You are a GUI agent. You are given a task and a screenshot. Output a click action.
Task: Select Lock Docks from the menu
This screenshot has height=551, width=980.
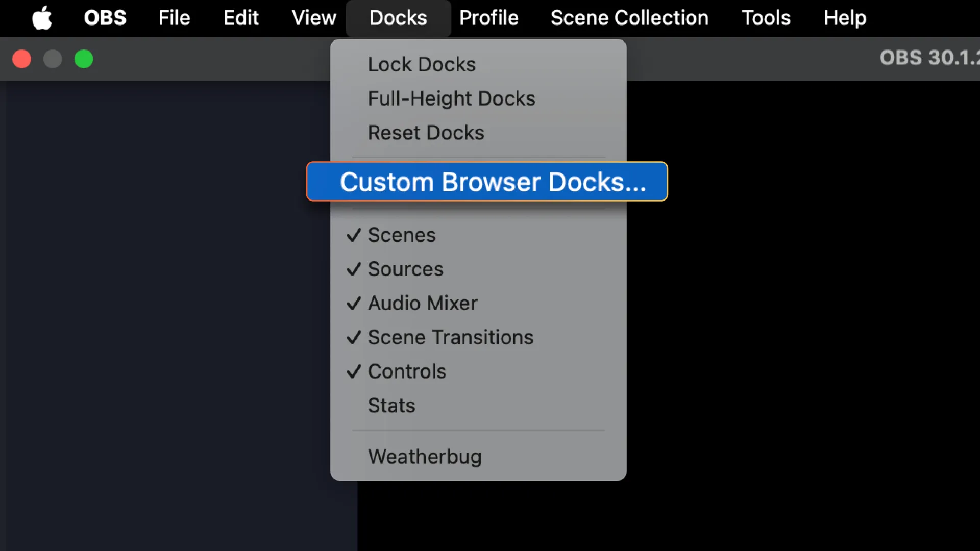pos(478,65)
